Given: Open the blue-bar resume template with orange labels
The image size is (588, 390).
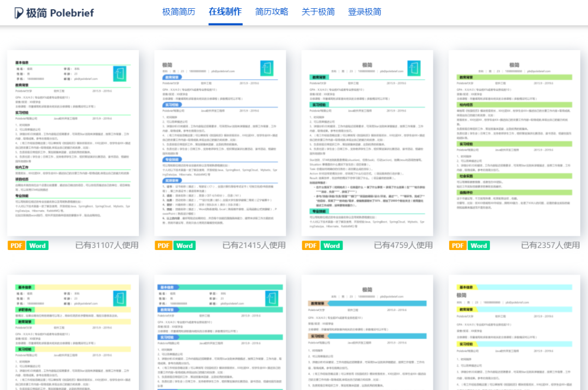Looking at the screenshot, I should tap(367, 333).
